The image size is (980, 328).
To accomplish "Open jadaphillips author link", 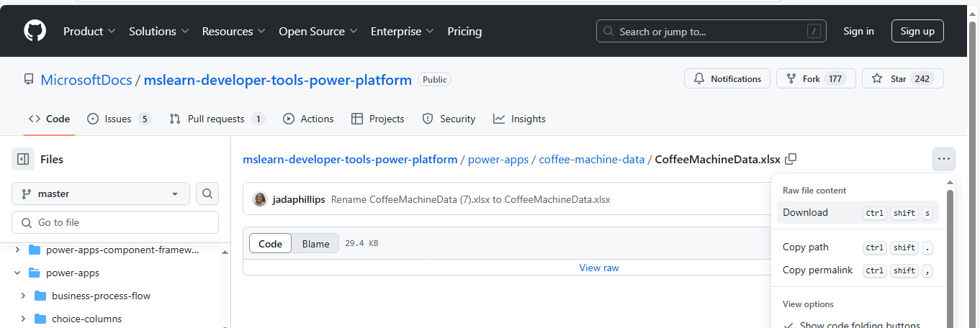I will 299,199.
